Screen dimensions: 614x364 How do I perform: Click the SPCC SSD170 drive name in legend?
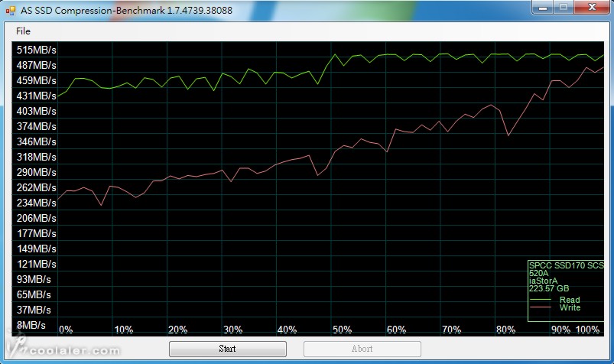coord(567,265)
